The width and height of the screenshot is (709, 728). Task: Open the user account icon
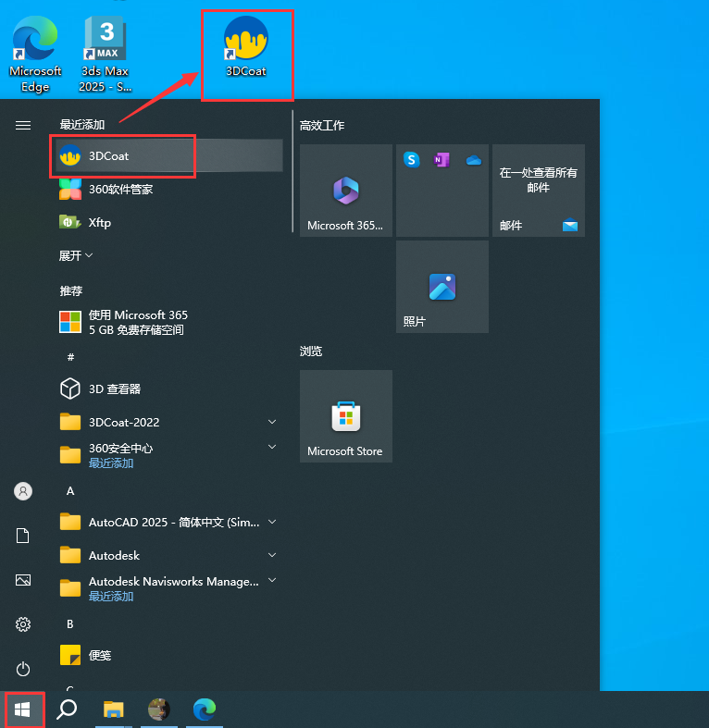23,491
